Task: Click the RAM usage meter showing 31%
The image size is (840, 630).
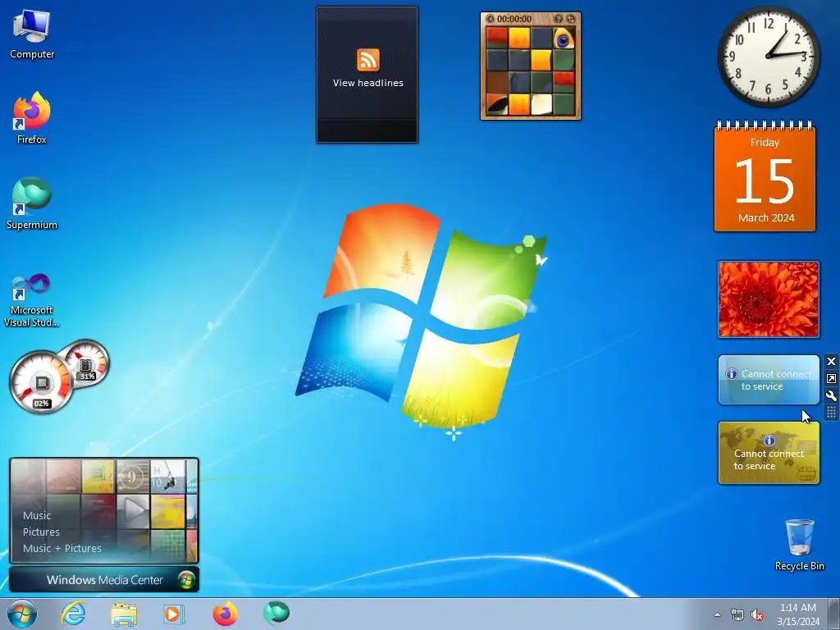Action: (x=85, y=363)
